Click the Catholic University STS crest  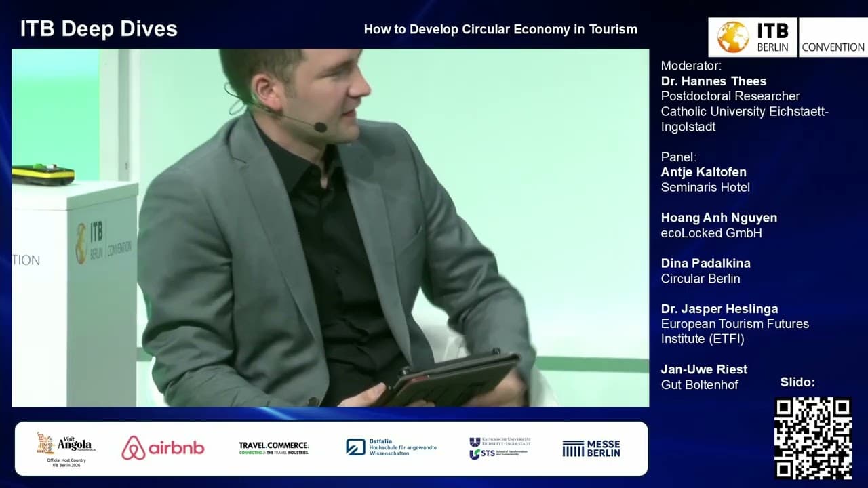[499, 447]
